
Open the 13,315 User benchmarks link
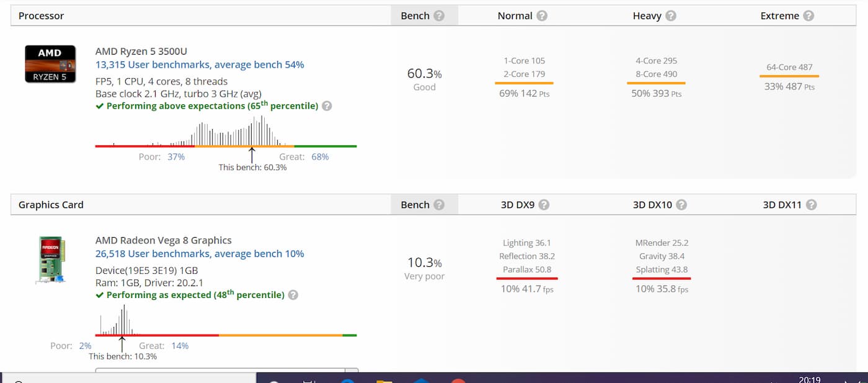pyautogui.click(x=200, y=65)
